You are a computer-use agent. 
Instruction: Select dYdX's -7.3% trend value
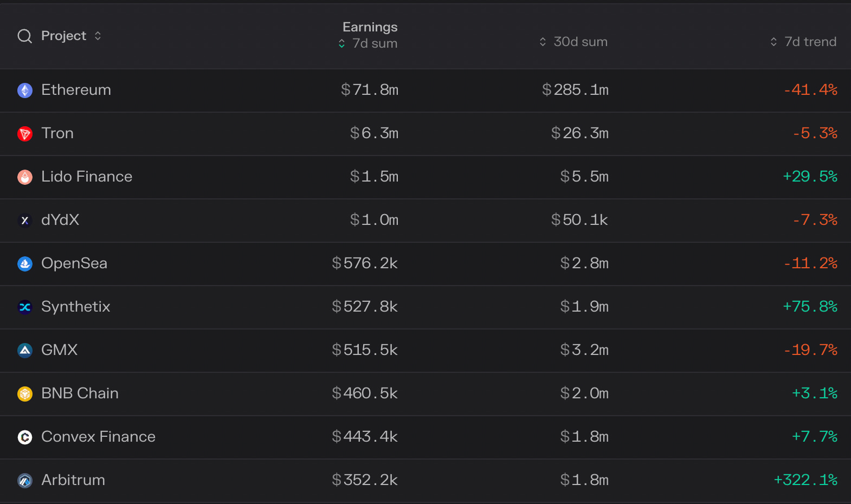click(815, 220)
